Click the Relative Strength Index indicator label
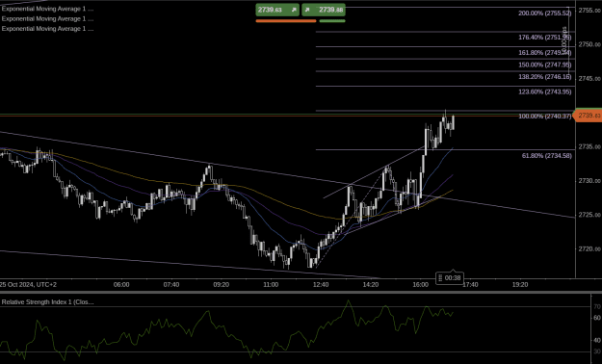This screenshot has width=602, height=364. click(47, 301)
